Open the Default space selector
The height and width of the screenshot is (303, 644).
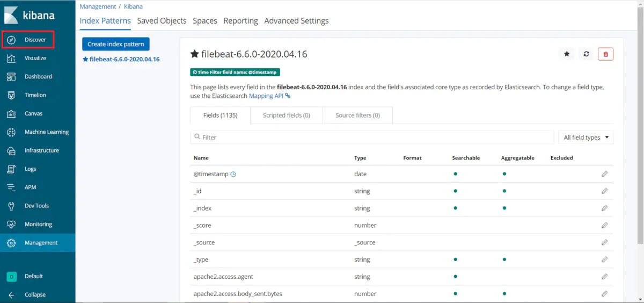(33, 276)
